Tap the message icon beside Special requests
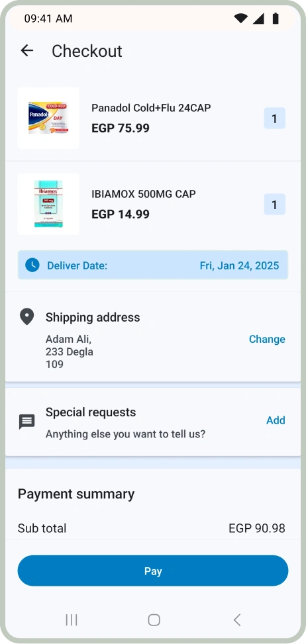 (x=27, y=422)
